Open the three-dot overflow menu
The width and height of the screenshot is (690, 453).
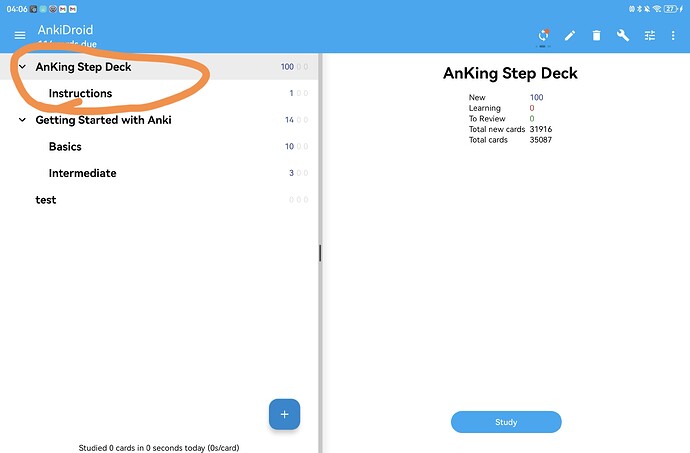[x=673, y=35]
